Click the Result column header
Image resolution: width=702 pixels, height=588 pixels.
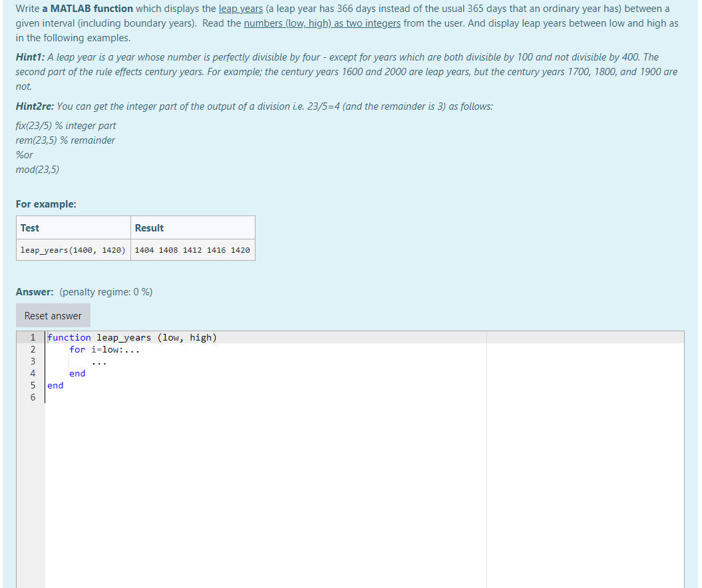149,227
